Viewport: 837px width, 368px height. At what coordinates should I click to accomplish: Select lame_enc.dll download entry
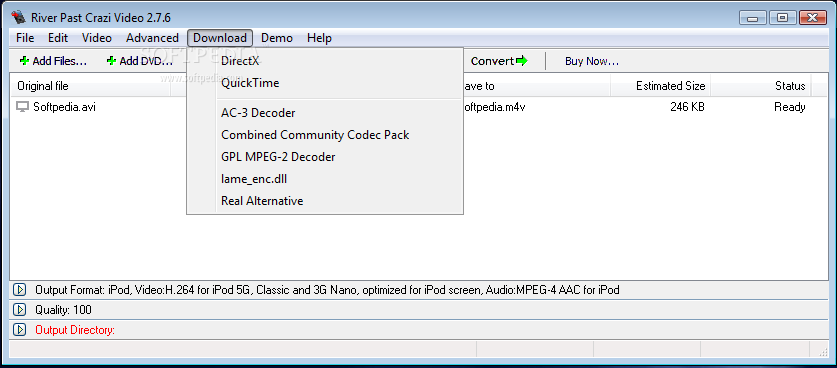point(325,179)
